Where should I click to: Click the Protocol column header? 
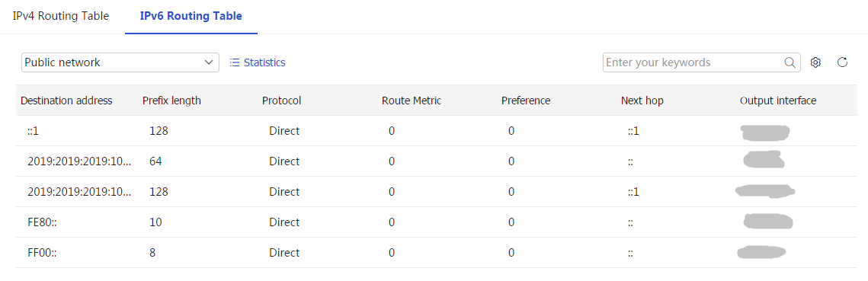click(282, 101)
